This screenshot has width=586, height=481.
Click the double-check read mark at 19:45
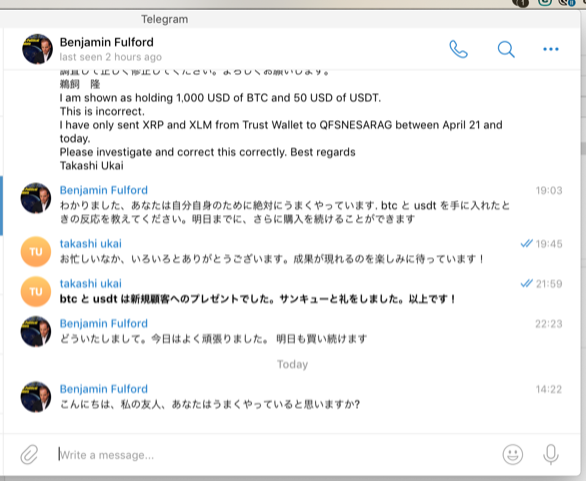click(x=526, y=244)
